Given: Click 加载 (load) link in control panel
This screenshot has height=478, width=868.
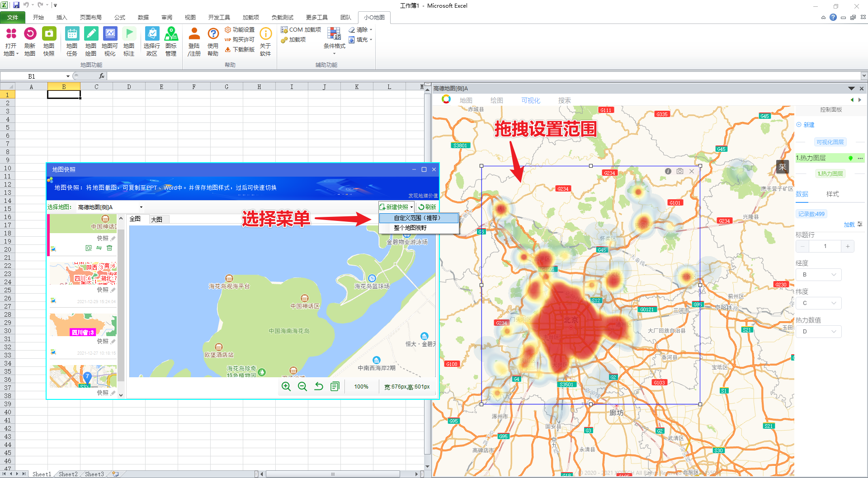Looking at the screenshot, I should [849, 225].
